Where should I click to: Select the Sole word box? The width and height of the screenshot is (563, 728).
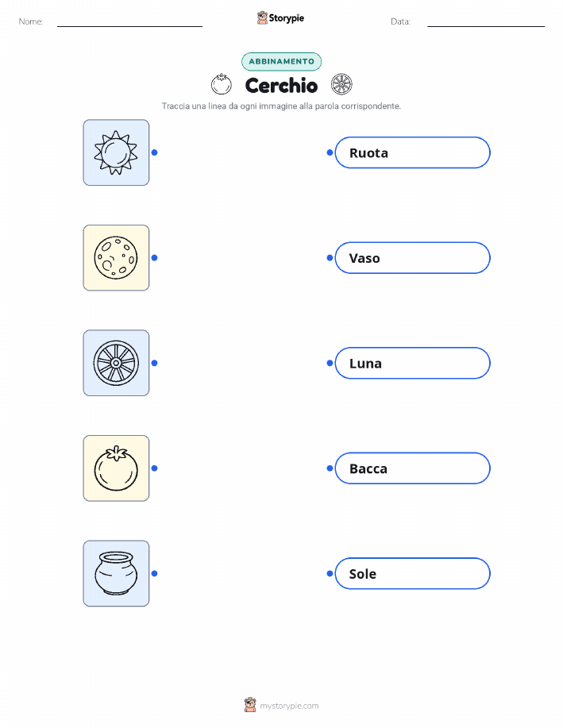[412, 574]
